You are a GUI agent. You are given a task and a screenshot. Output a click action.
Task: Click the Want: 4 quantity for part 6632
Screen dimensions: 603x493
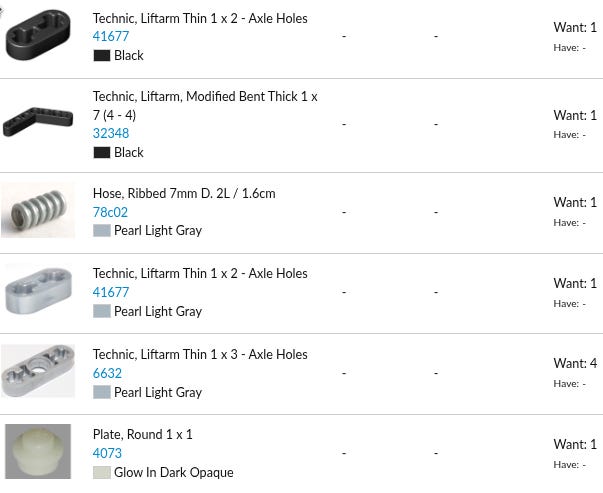[x=575, y=363]
